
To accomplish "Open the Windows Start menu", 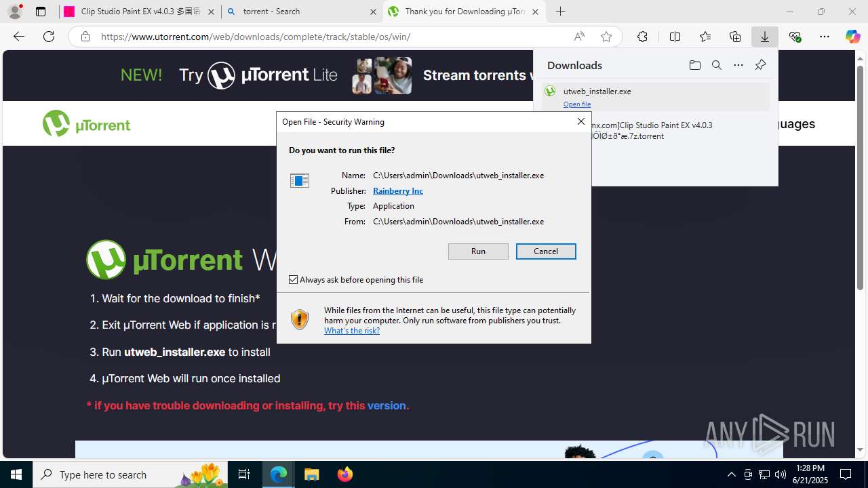I will coord(16,474).
